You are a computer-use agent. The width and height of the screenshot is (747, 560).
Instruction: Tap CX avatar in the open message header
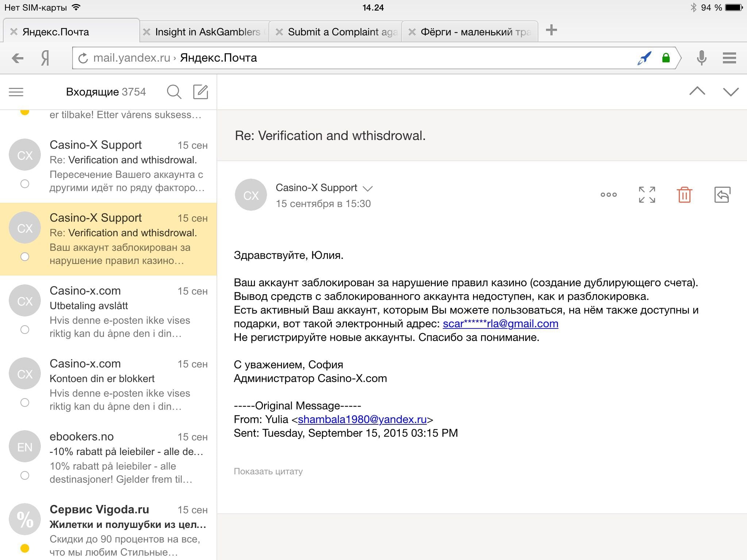click(251, 195)
